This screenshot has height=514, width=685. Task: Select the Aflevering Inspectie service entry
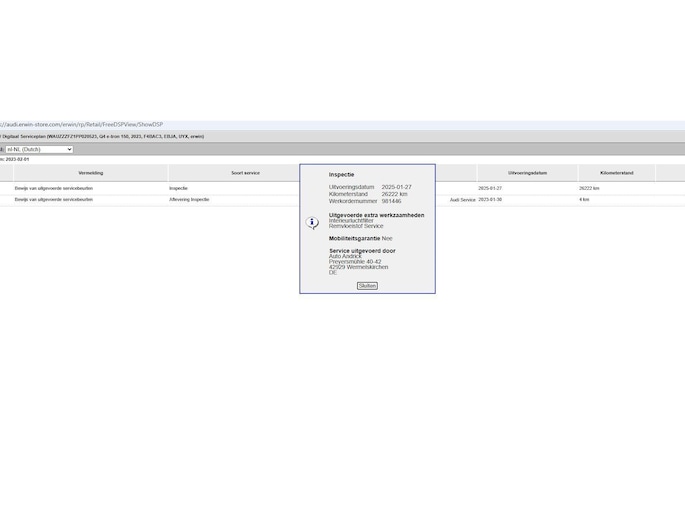189,199
